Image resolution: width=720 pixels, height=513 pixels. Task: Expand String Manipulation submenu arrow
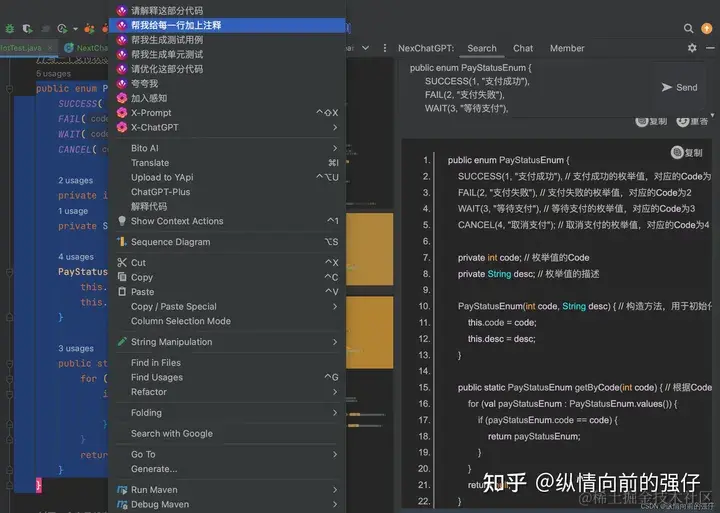(x=335, y=342)
